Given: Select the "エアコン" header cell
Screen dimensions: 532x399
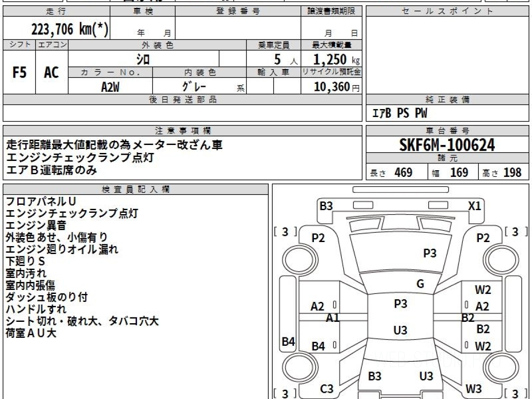Looking at the screenshot, I should coord(52,45).
